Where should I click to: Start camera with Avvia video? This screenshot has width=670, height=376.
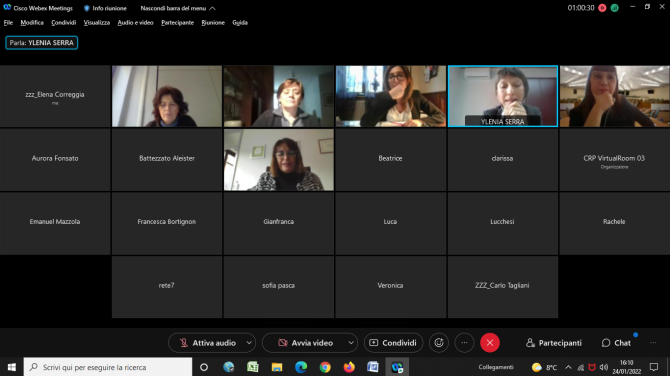coord(305,343)
